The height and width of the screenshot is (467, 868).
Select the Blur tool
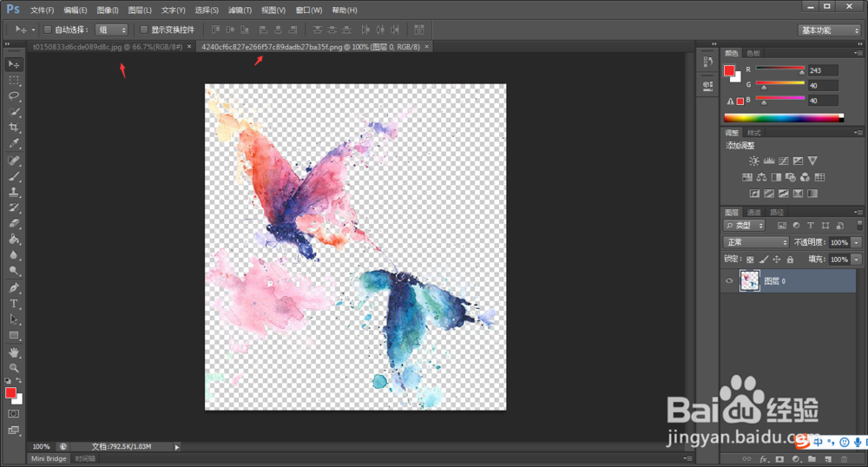click(x=14, y=255)
